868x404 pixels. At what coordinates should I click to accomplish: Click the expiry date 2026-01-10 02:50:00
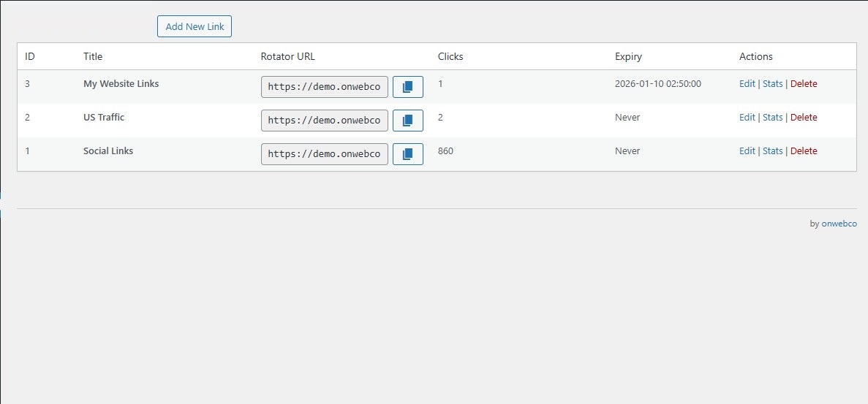(657, 84)
